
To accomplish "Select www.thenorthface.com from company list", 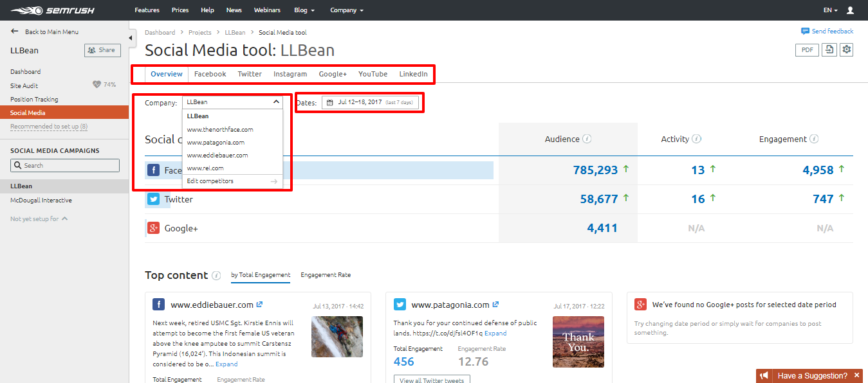I will pyautogui.click(x=220, y=129).
